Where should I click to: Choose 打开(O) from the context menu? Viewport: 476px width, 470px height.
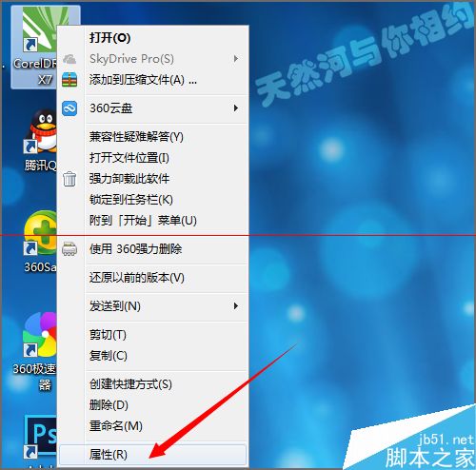click(x=152, y=38)
